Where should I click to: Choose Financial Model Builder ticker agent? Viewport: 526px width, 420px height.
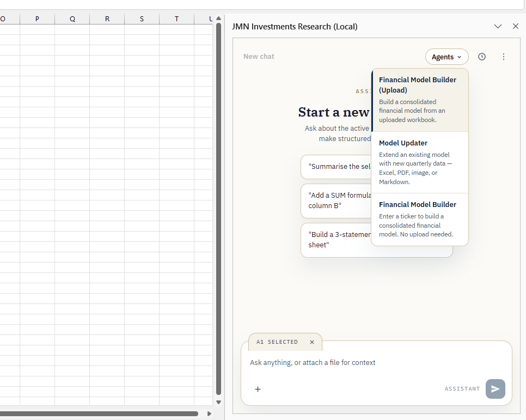pos(420,220)
